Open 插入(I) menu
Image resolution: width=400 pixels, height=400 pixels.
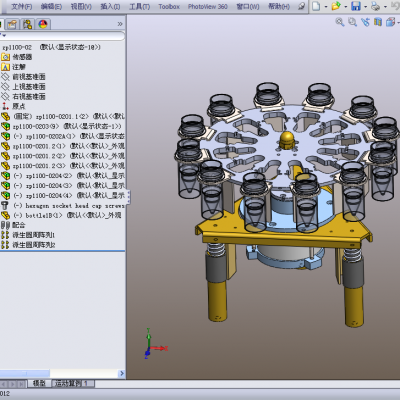click(110, 6)
